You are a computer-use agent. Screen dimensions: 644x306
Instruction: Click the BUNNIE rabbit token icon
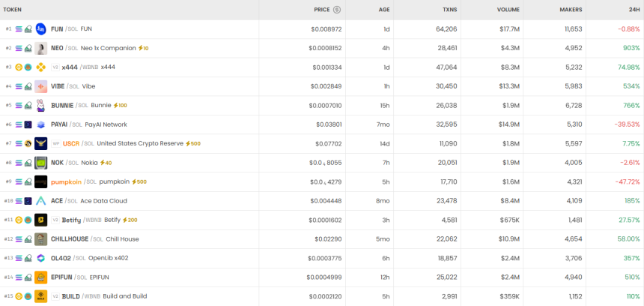tap(40, 106)
